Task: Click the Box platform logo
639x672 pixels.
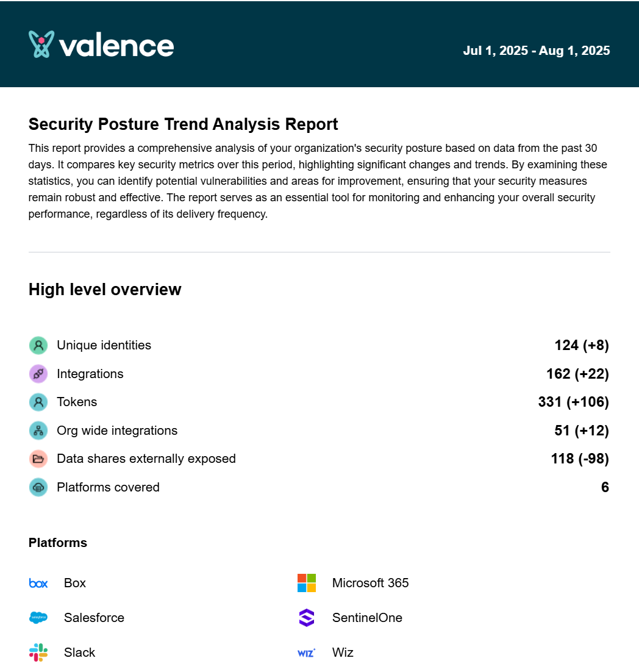Action: (x=38, y=584)
